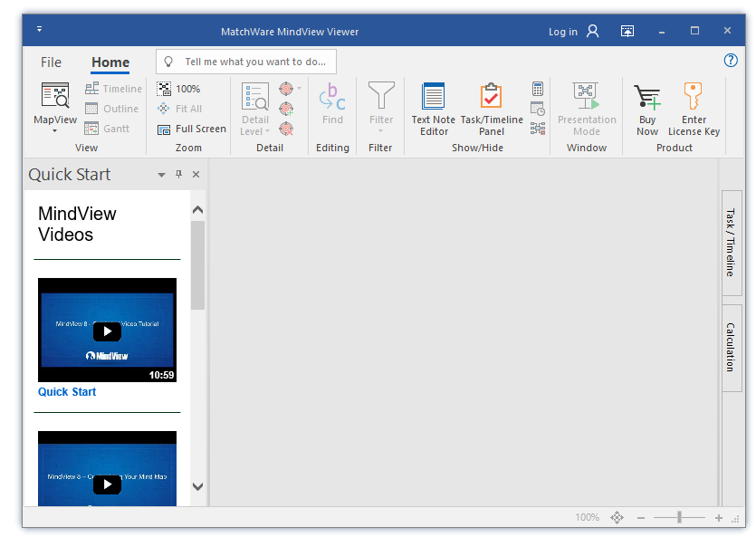
Task: Switch to Gantt view
Action: 107,129
